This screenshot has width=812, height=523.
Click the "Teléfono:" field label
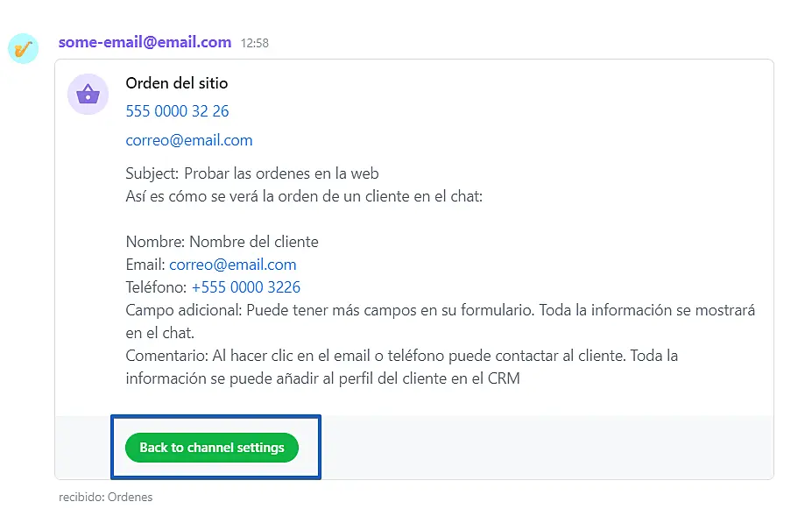[x=157, y=287]
